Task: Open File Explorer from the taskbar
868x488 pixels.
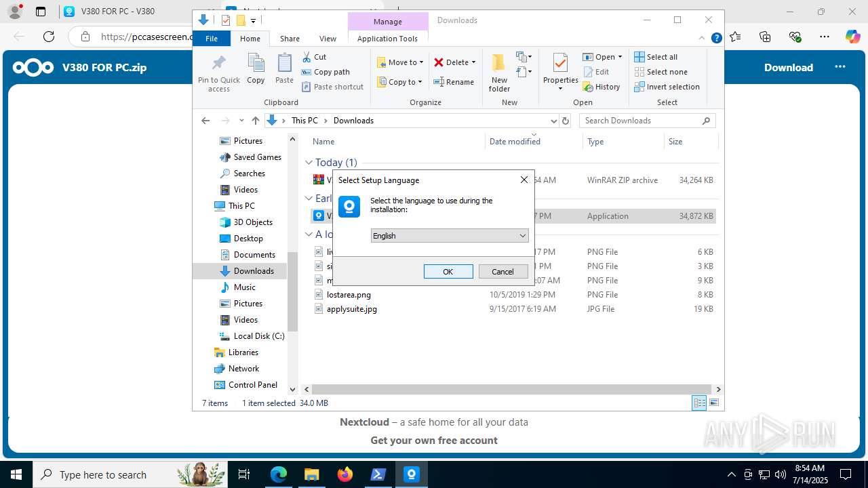Action: click(x=312, y=474)
